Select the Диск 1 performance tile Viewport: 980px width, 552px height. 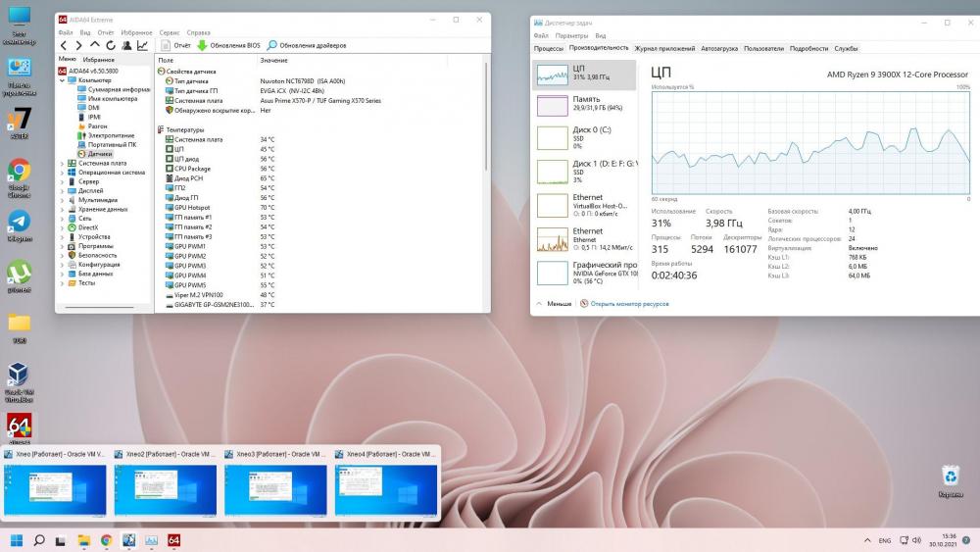585,172
